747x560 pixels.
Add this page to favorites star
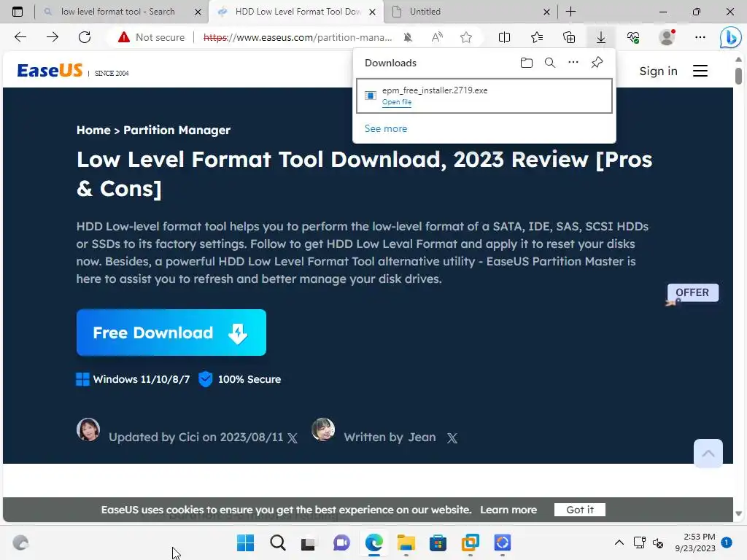[466, 37]
